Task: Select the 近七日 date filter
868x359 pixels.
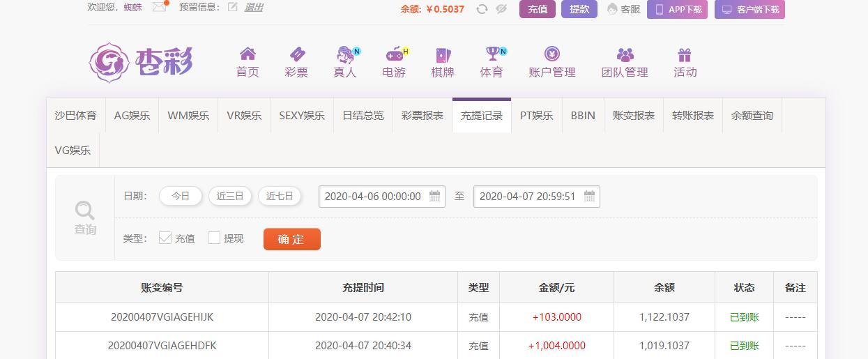Action: pos(280,196)
